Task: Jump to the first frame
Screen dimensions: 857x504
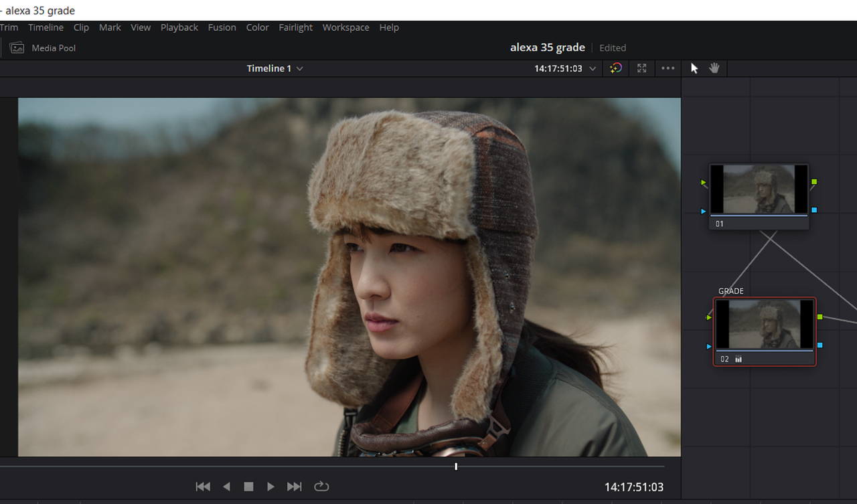Action: click(x=203, y=487)
